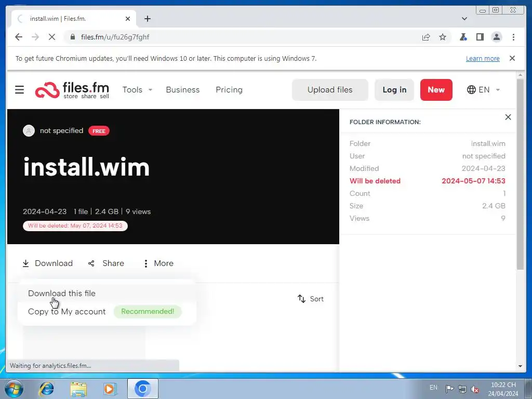532x399 pixels.
Task: Open Windows Media Player from taskbar
Action: pyautogui.click(x=110, y=389)
